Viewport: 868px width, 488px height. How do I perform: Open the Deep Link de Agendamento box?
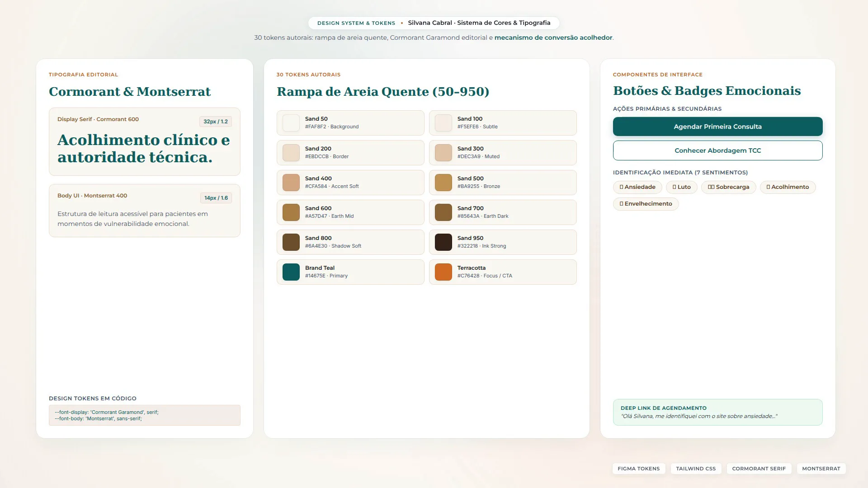click(717, 412)
